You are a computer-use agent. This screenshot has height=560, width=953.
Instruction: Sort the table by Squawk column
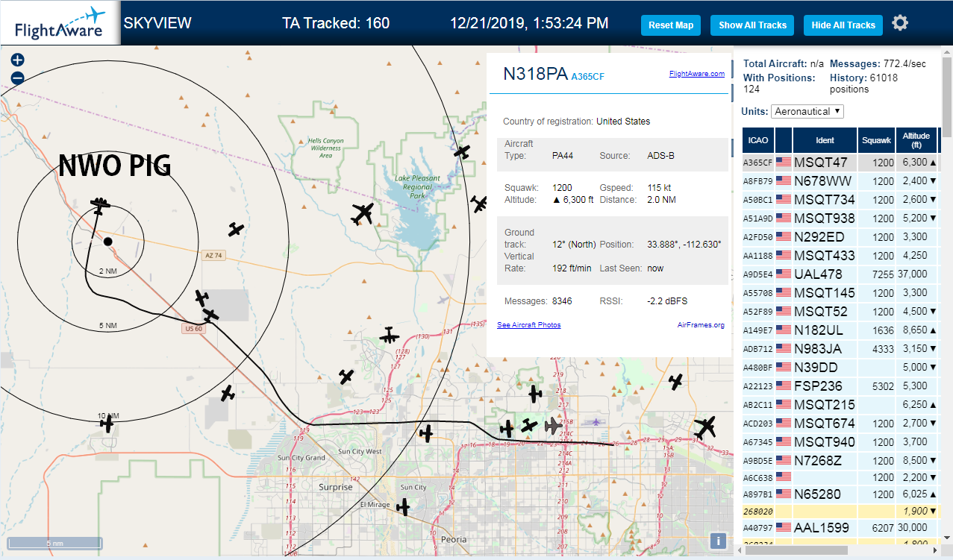pyautogui.click(x=876, y=139)
